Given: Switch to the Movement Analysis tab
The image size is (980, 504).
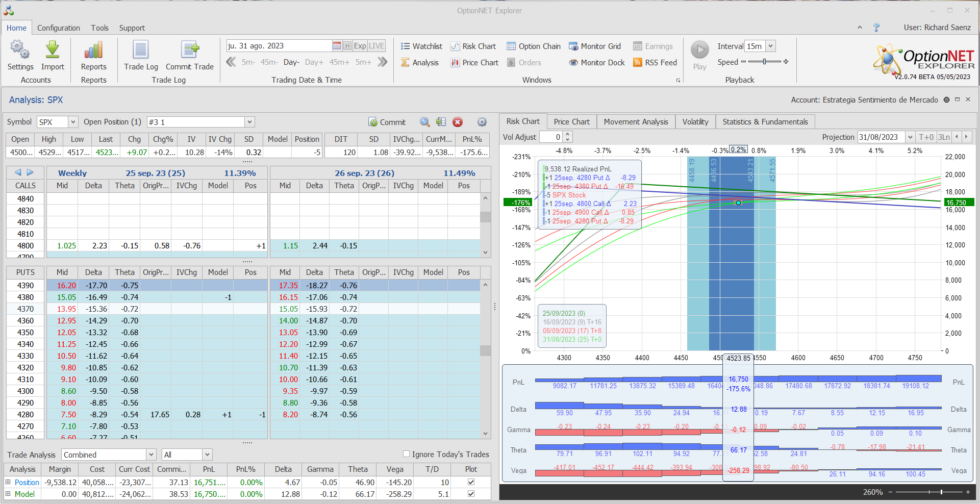Looking at the screenshot, I should point(636,122).
